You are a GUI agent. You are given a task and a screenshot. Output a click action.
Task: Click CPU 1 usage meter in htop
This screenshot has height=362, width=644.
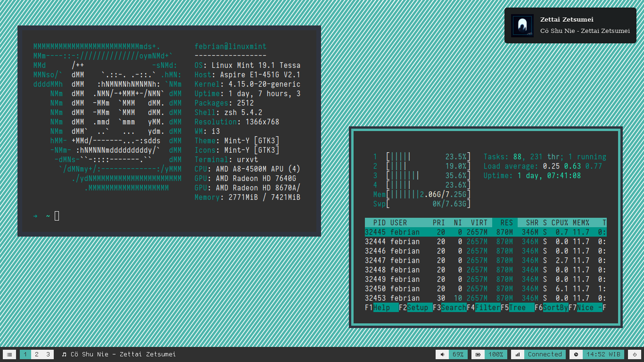click(422, 156)
